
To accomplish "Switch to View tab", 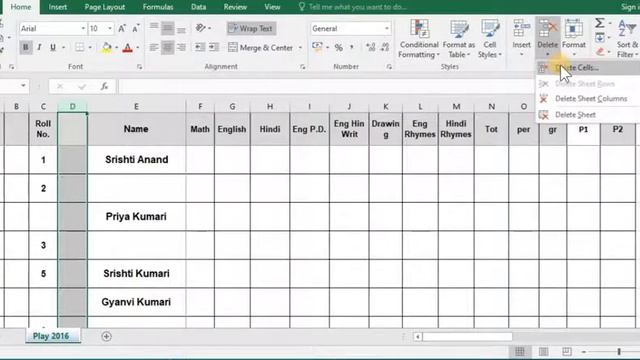I will [272, 7].
